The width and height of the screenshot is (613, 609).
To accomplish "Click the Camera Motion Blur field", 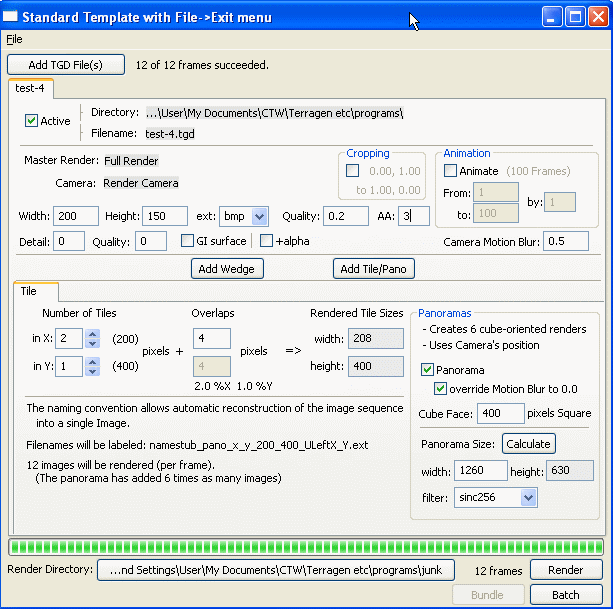I will click(x=566, y=241).
